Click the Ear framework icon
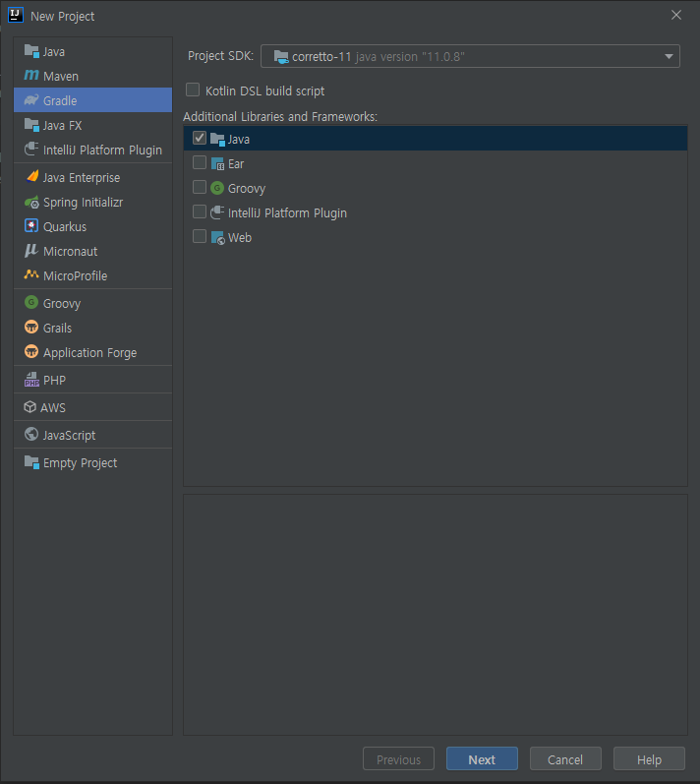 217,163
